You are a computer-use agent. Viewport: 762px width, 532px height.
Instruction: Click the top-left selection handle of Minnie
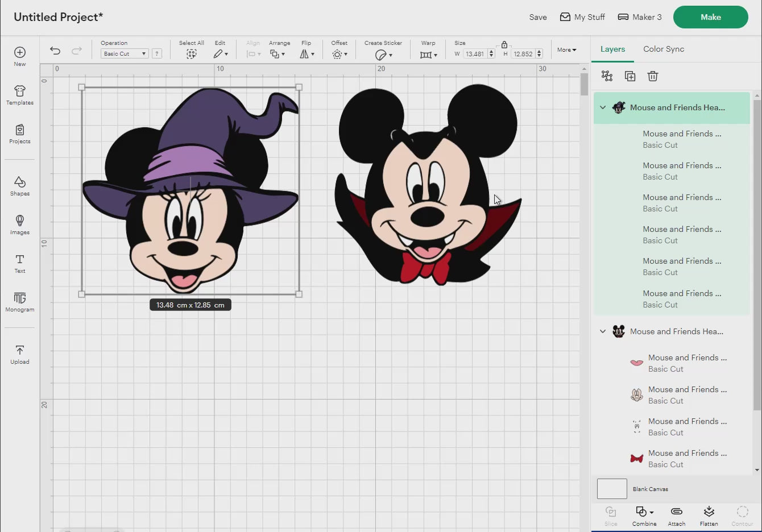coord(82,88)
